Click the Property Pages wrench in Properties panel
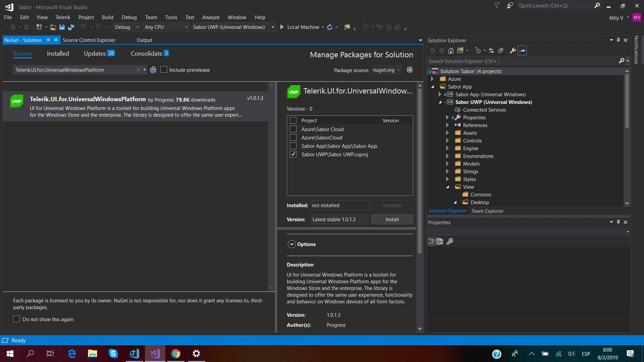 pos(450,241)
